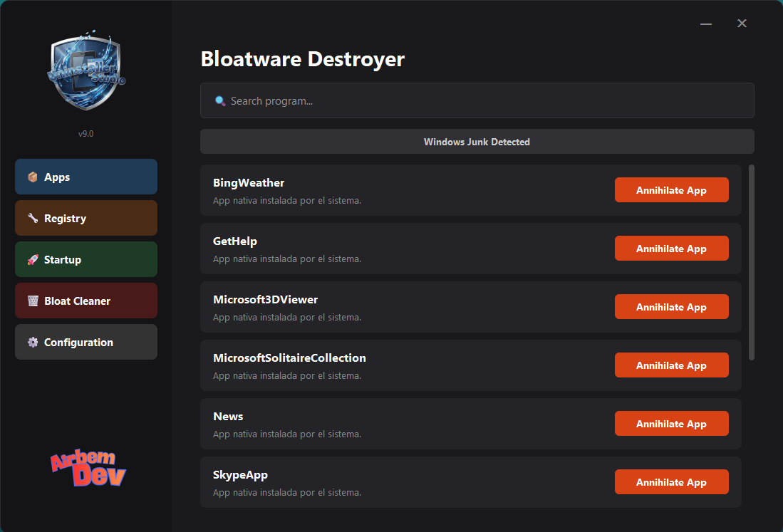The image size is (783, 532).
Task: Annihilate the BingWeather app
Action: tap(671, 190)
